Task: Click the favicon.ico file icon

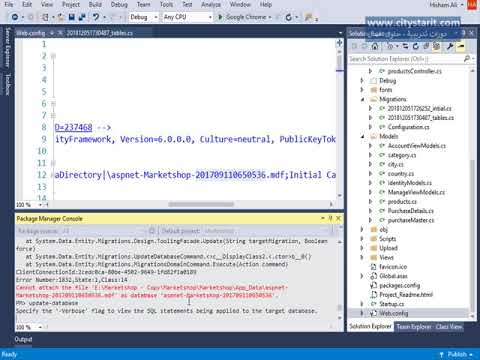Action: pos(374,267)
